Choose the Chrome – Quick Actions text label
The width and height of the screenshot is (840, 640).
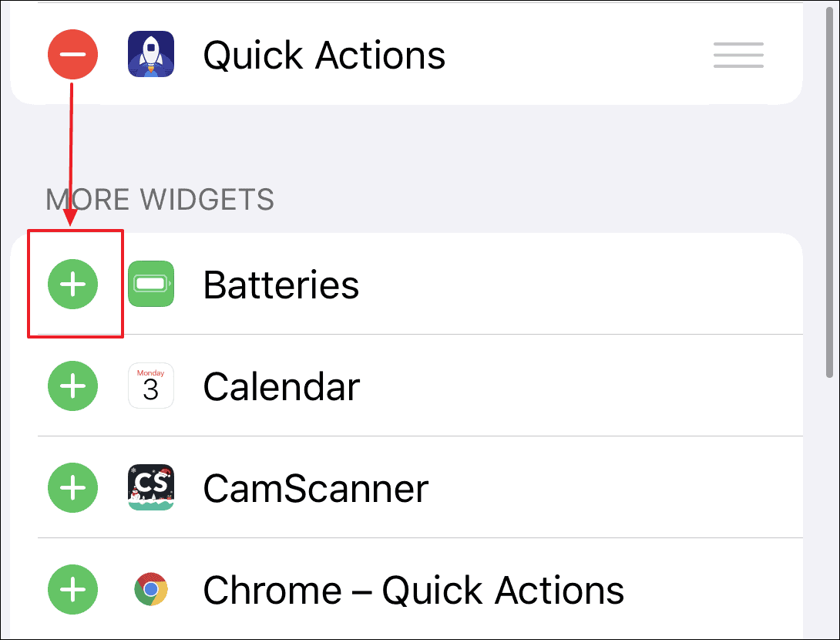pos(413,591)
